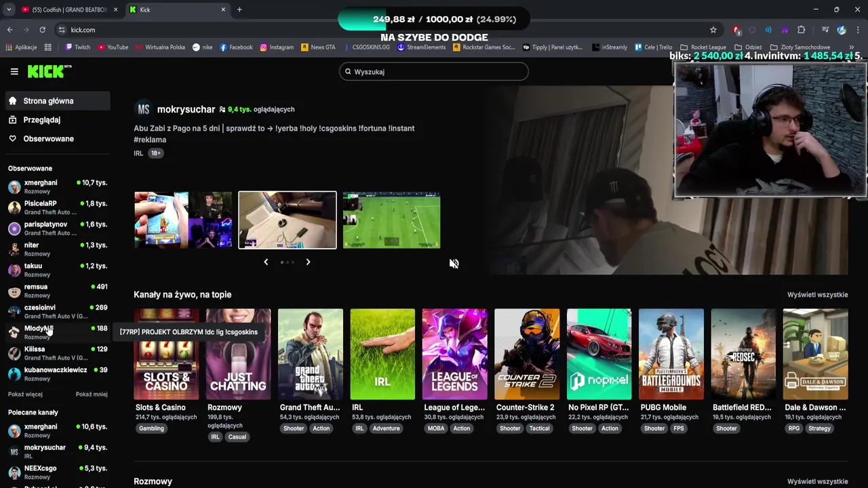
Task: Open a new browser tab
Action: pyautogui.click(x=239, y=9)
